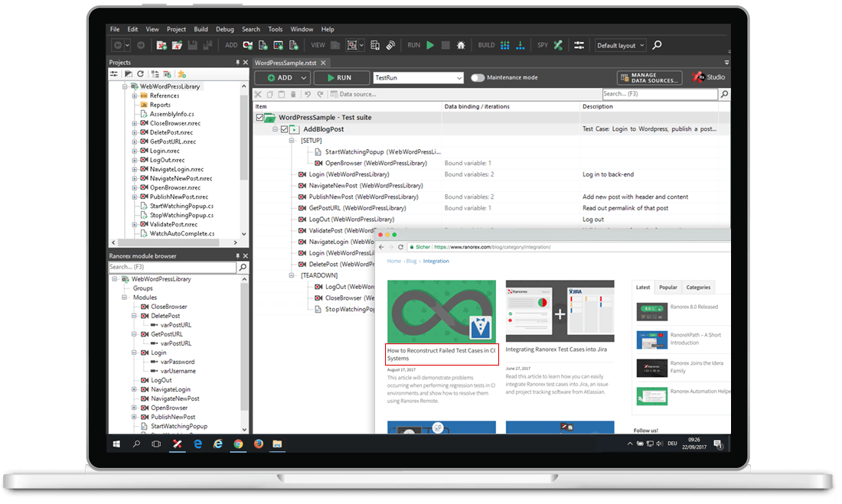The height and width of the screenshot is (504, 842).
Task: Uncheck the AddBlogPost test case checkbox
Action: click(x=285, y=129)
